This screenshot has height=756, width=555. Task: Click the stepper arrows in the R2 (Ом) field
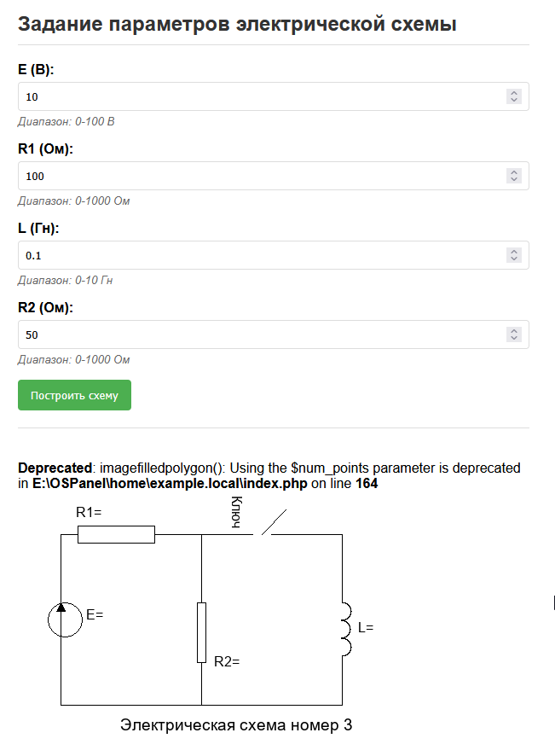(513, 334)
